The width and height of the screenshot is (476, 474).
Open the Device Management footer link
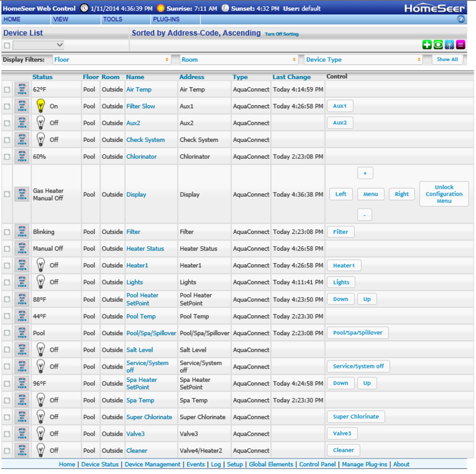(x=152, y=464)
